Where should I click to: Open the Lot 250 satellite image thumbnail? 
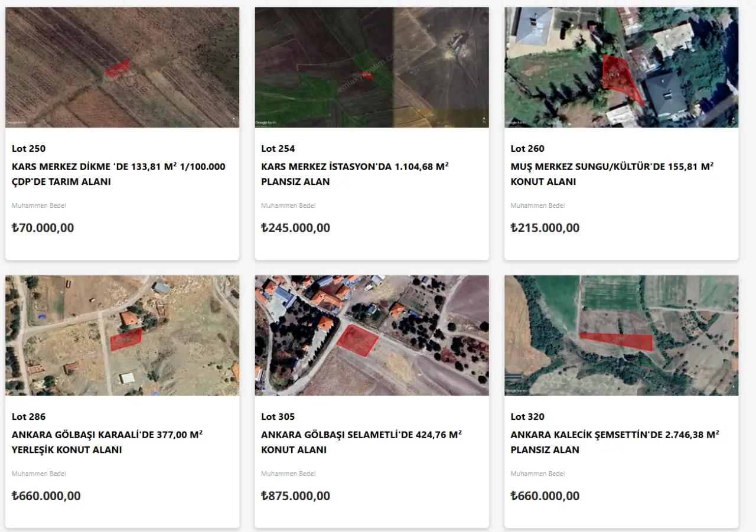click(x=122, y=67)
